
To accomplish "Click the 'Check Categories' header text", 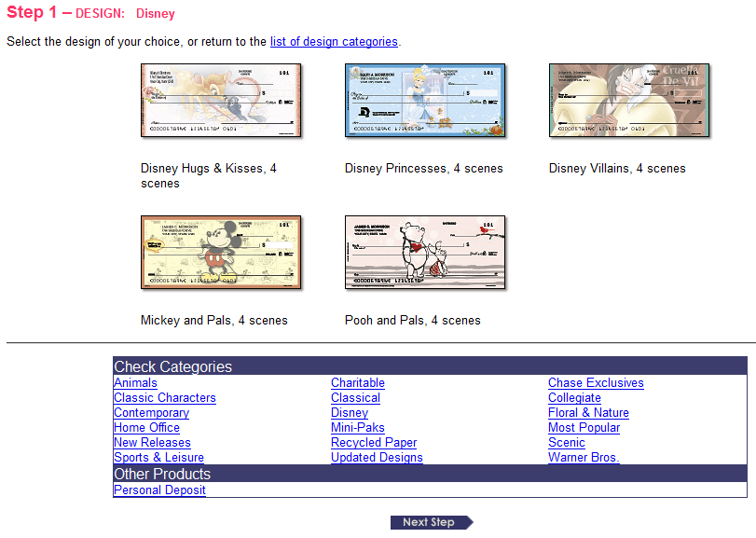I will coord(173,366).
